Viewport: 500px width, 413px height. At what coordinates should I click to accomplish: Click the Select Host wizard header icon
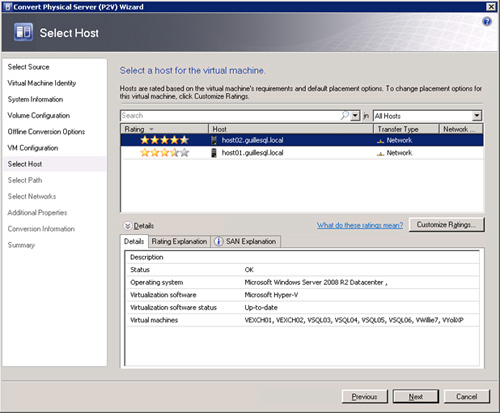pyautogui.click(x=23, y=32)
